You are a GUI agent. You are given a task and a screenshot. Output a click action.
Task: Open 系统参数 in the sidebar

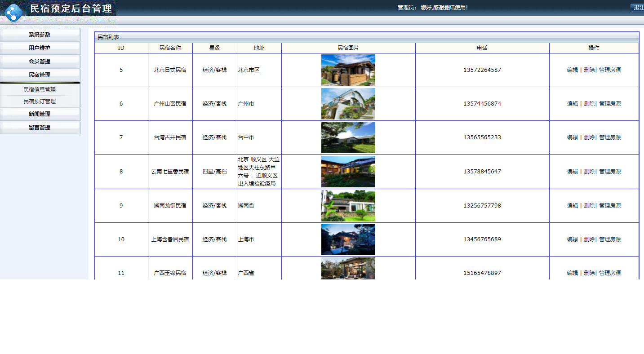(x=40, y=34)
